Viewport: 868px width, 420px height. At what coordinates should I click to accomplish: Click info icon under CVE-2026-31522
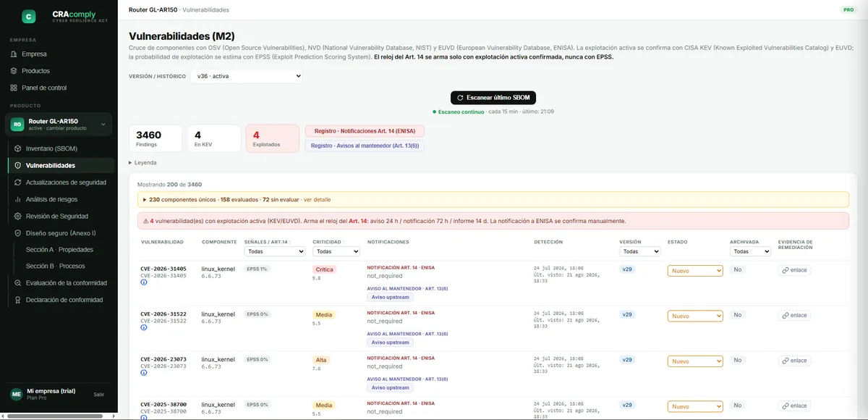(144, 328)
